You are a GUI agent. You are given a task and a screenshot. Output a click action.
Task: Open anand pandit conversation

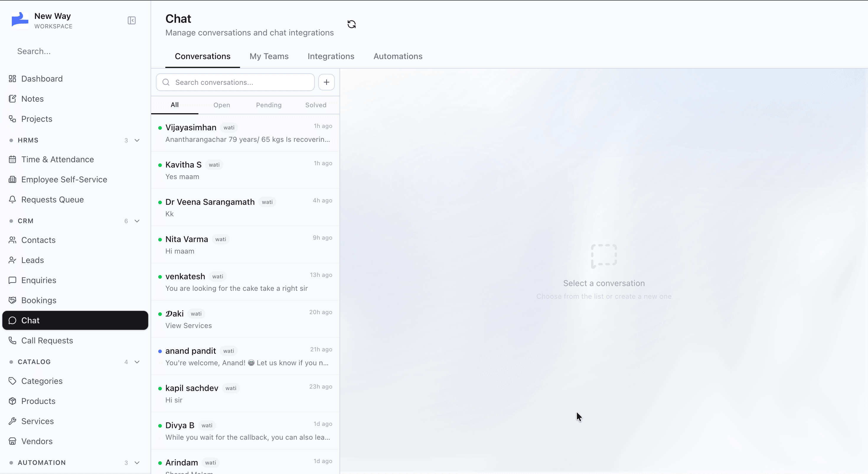pyautogui.click(x=245, y=357)
